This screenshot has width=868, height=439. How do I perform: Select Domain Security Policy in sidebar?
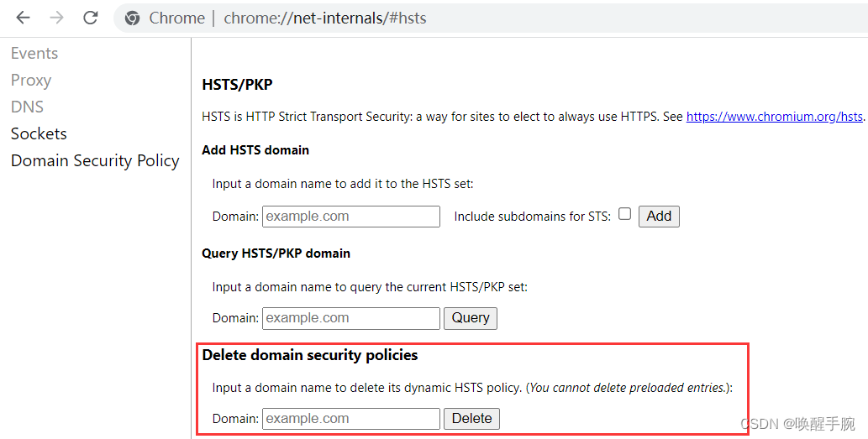coord(95,161)
